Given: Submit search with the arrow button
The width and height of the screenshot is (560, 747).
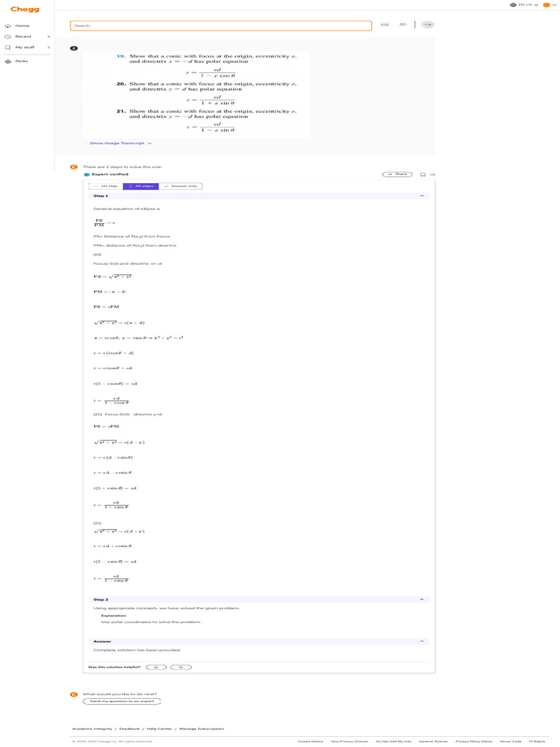Looking at the screenshot, I should [x=427, y=24].
